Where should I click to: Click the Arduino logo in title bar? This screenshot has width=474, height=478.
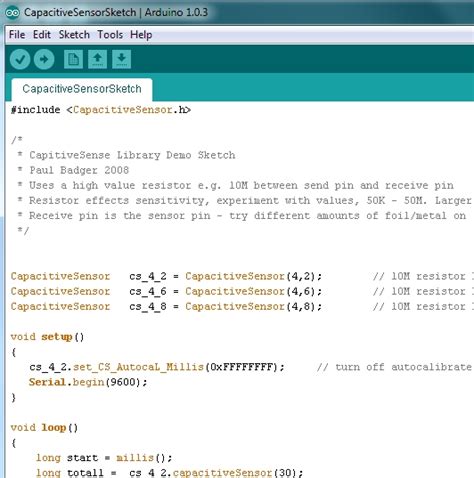point(12,13)
